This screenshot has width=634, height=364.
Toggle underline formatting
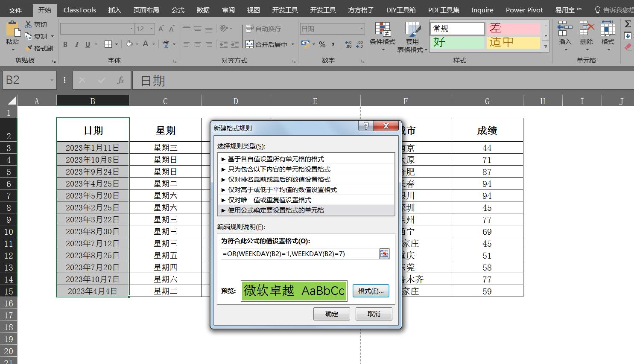point(88,44)
